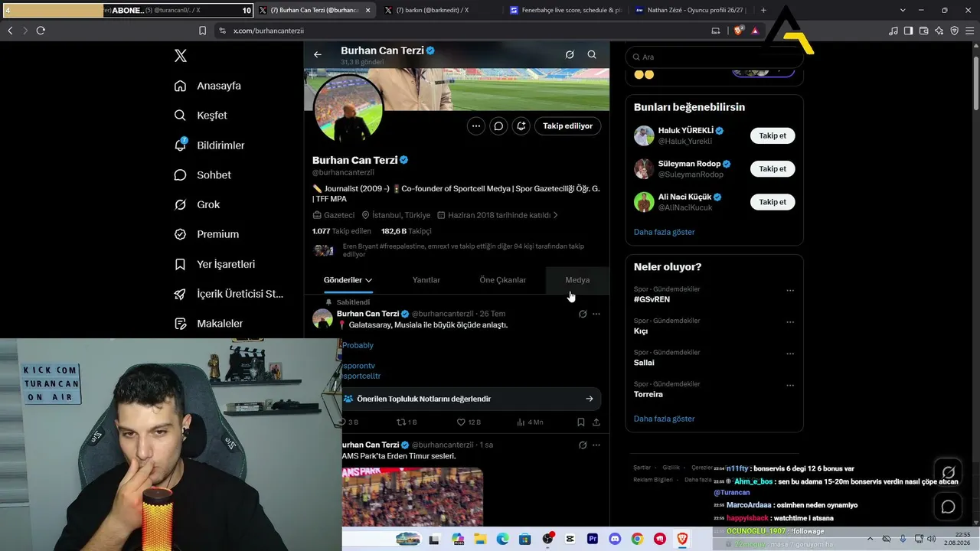Rate Önerilen Topluluk Notlarını değerlendir

pos(472,399)
